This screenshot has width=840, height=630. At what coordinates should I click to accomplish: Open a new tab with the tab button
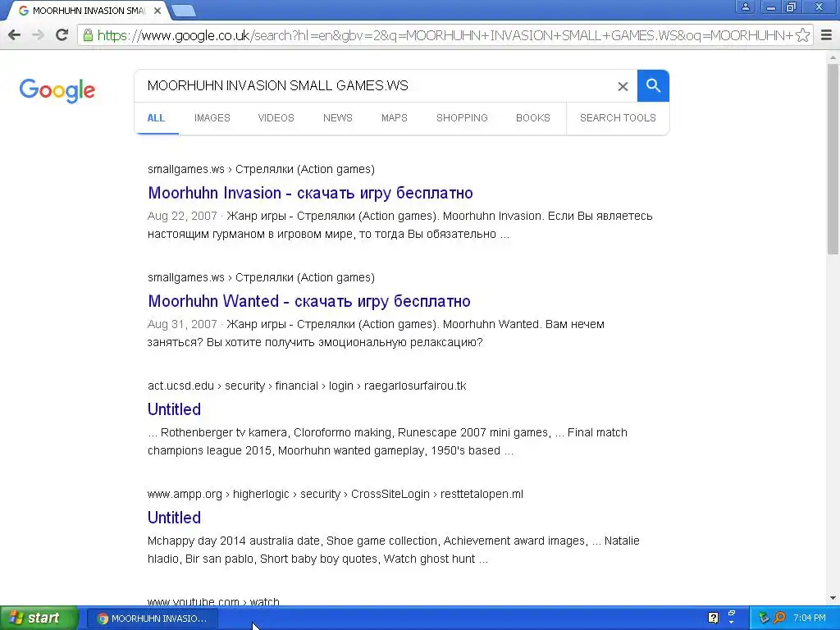click(x=184, y=11)
